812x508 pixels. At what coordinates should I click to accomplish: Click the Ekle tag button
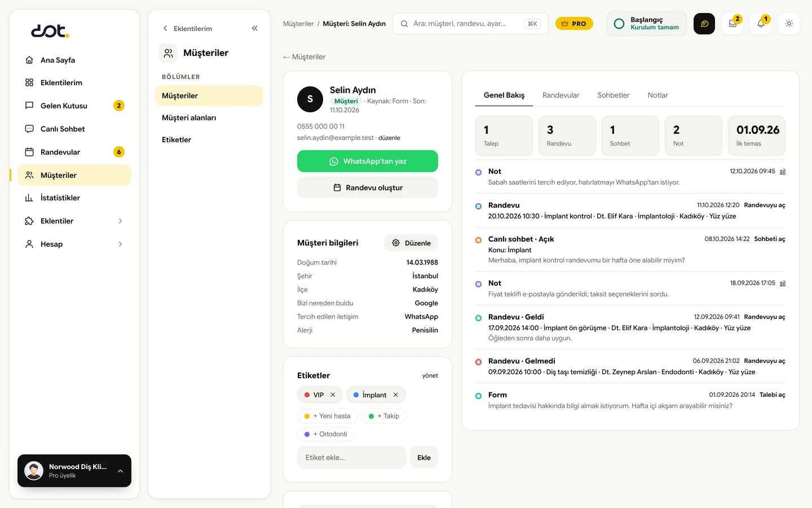point(424,458)
